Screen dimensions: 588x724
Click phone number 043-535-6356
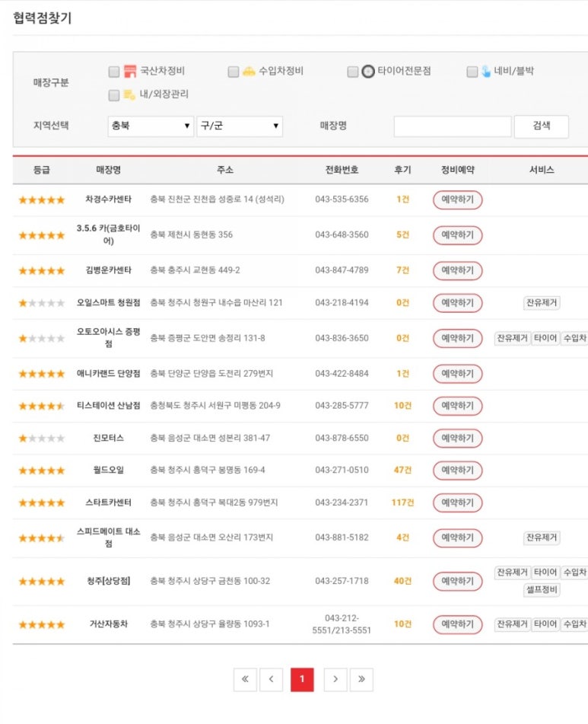[342, 199]
